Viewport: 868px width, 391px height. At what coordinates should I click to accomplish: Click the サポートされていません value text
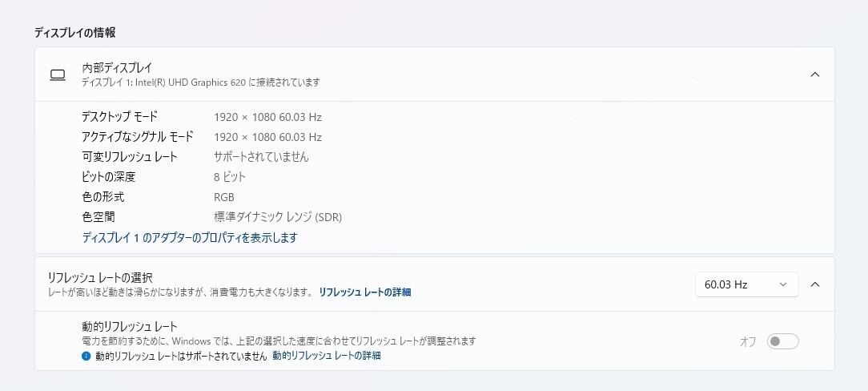click(261, 157)
